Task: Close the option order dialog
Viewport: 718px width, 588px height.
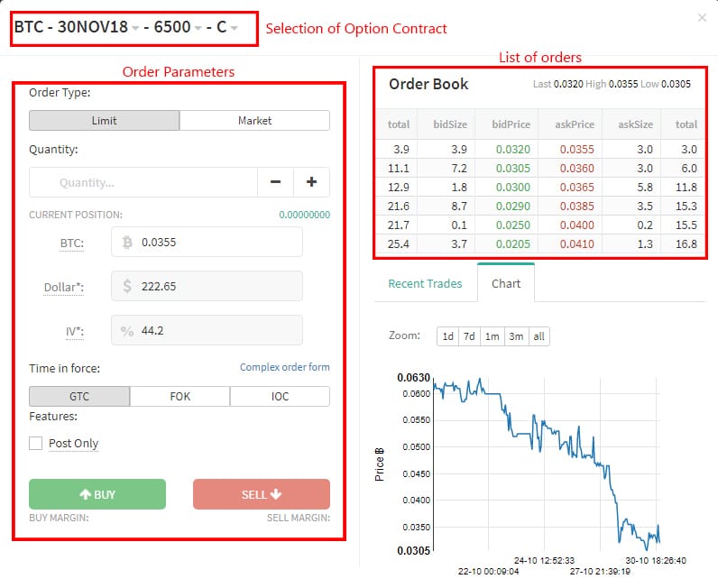Action: pos(703,17)
